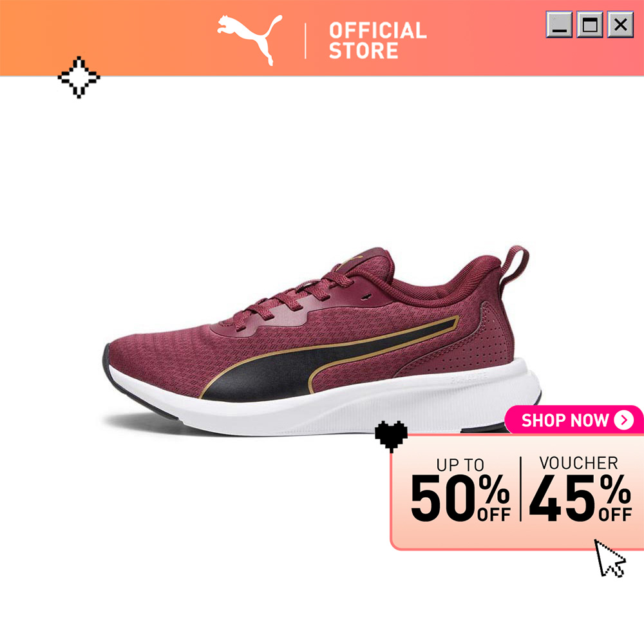
Task: Click the Voucher 45% Off offer
Action: [580, 489]
